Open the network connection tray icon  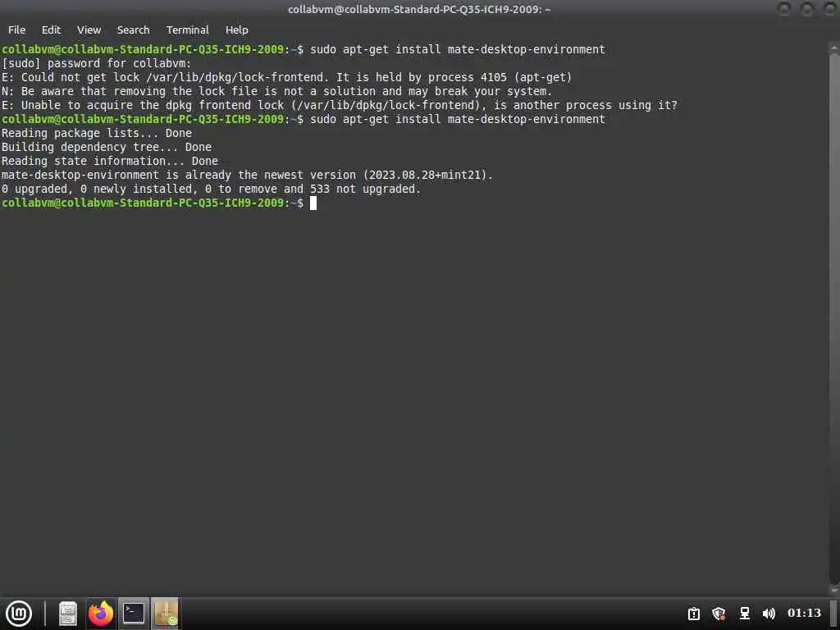(745, 614)
